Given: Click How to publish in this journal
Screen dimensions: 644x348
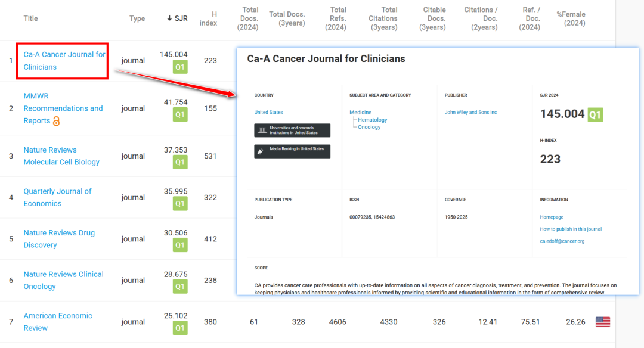Looking at the screenshot, I should tap(571, 229).
